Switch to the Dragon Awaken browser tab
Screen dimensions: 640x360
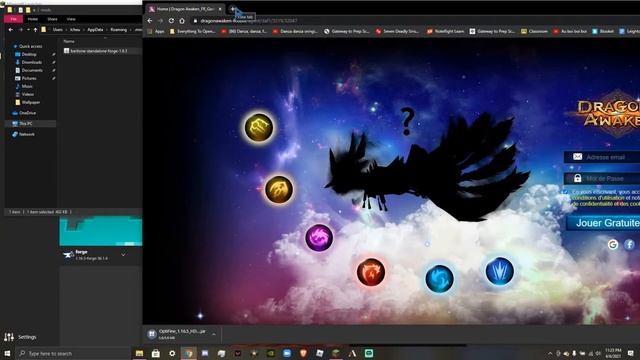coord(185,9)
